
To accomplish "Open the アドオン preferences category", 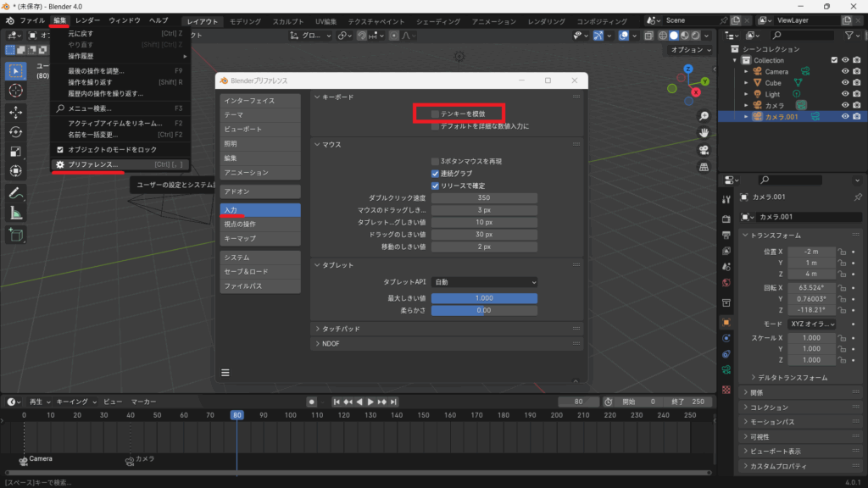I will coord(260,191).
